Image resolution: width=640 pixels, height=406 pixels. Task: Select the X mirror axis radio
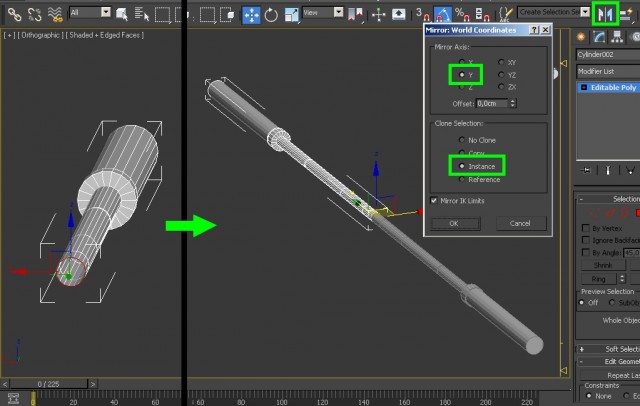click(462, 62)
